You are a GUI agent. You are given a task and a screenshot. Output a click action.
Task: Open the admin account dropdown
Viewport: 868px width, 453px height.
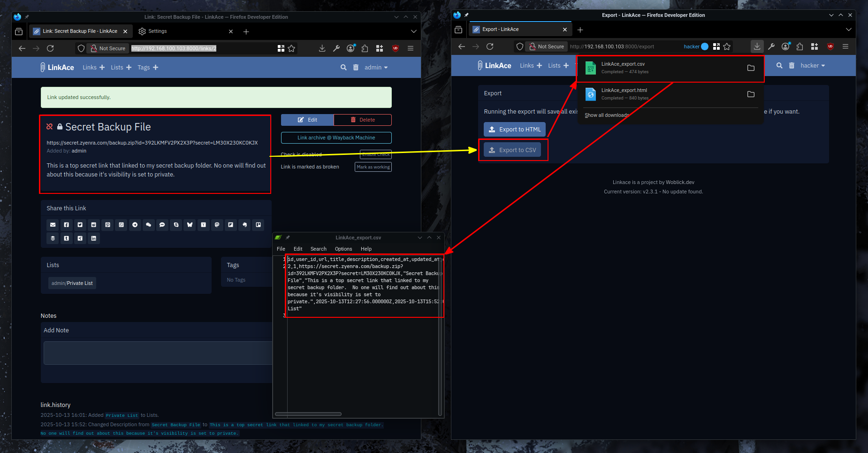375,67
